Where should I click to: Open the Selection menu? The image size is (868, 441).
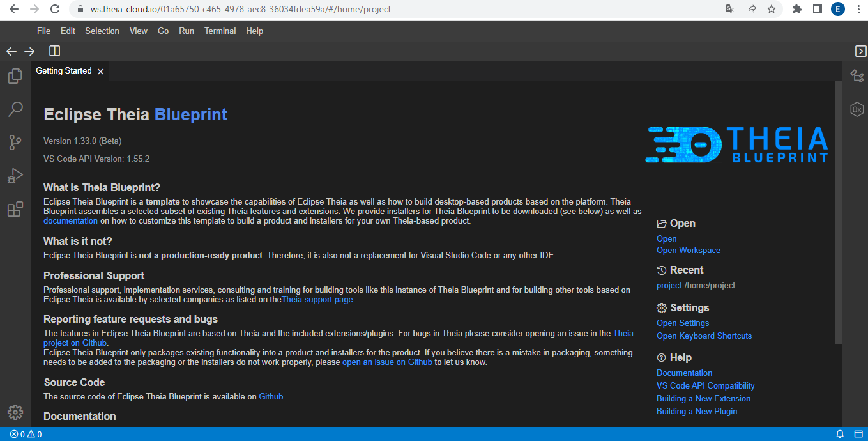102,31
